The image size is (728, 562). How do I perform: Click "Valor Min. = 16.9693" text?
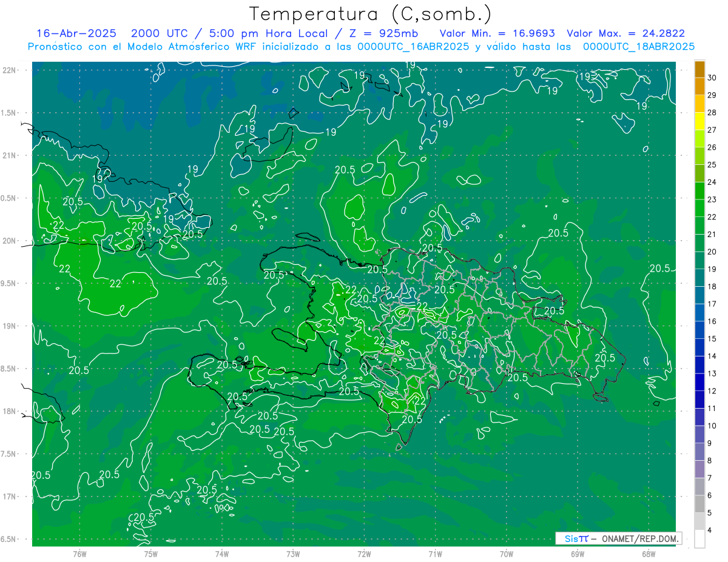(497, 33)
